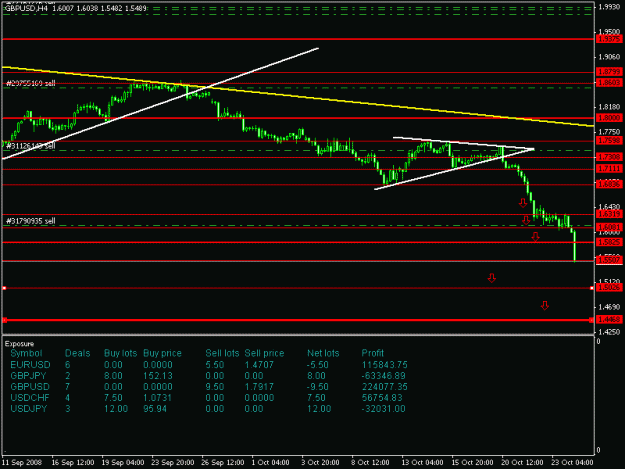Click the red down arrow just above the 1.5026 line
625x469 pixels.
(x=492, y=278)
